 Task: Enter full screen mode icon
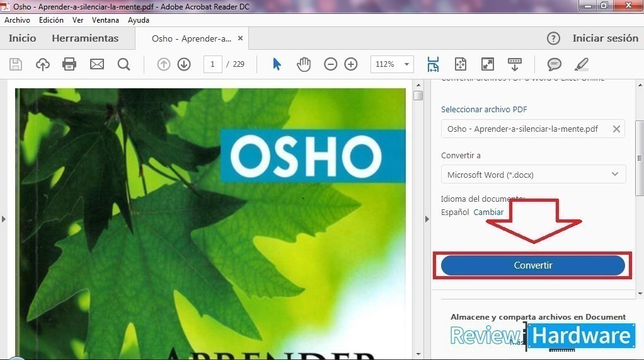[x=488, y=64]
